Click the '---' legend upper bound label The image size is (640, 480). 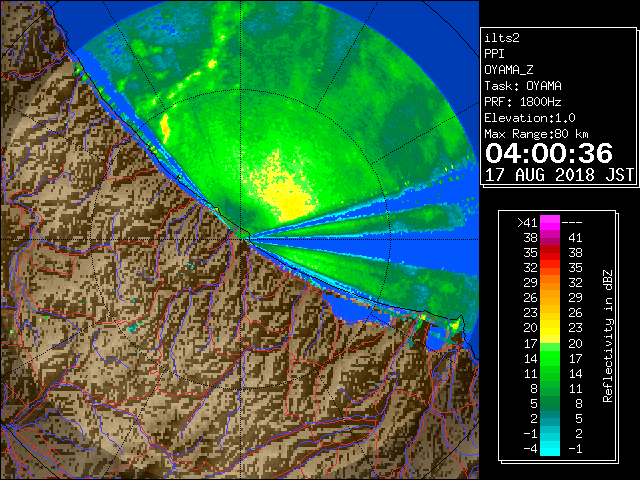(x=572, y=223)
